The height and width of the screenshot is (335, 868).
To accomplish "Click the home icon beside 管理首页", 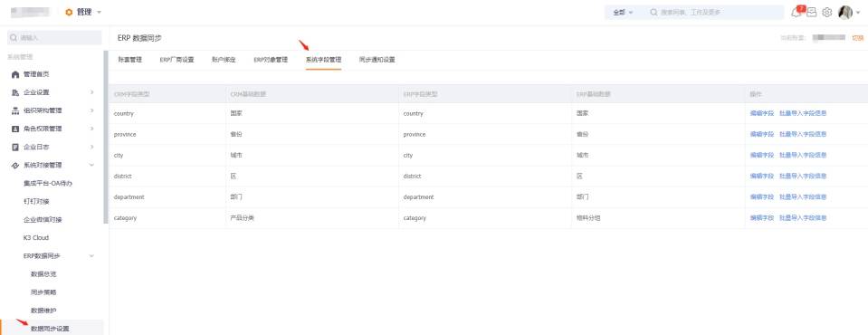I will [x=15, y=74].
